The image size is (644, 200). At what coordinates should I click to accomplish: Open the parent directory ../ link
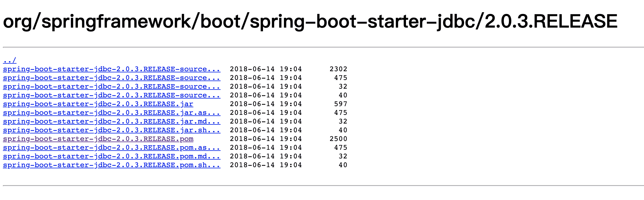[10, 60]
